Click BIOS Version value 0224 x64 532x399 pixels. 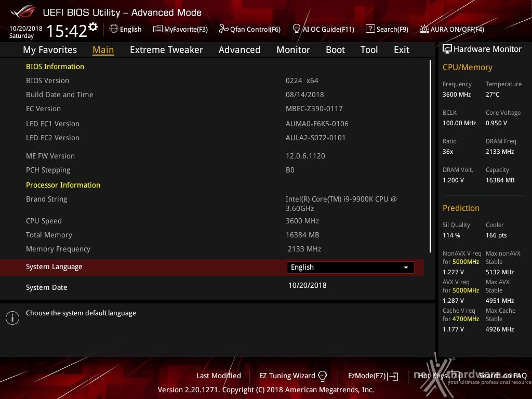[302, 81]
